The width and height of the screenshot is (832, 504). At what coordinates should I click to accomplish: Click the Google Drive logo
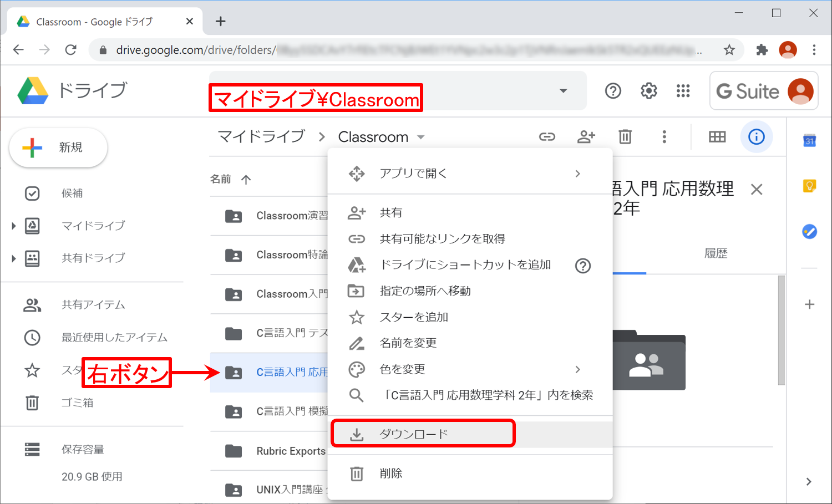33,90
